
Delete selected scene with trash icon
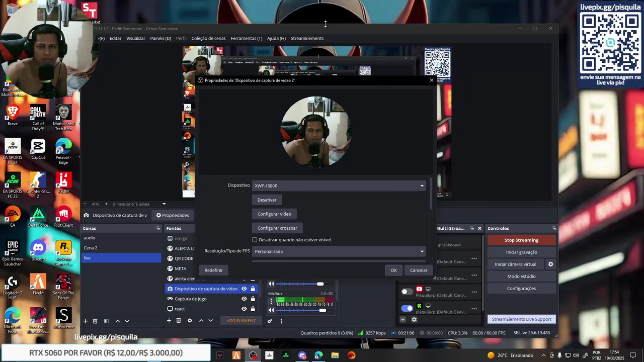pyautogui.click(x=95, y=321)
